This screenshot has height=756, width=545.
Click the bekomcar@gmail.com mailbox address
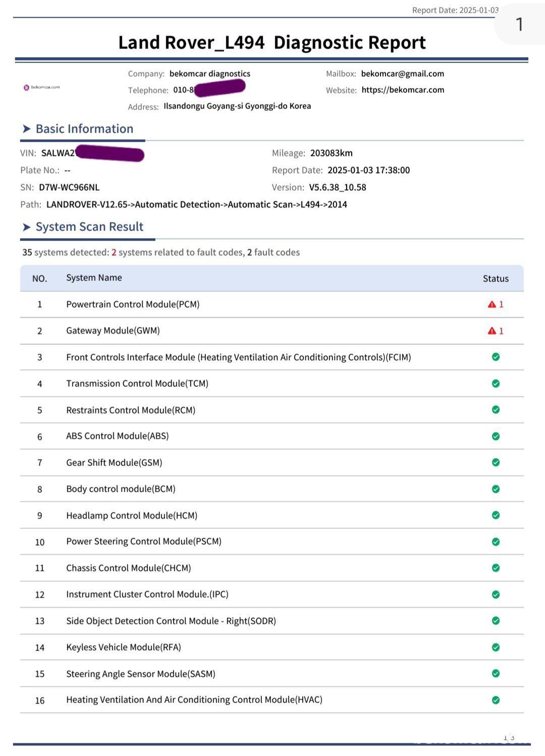click(403, 74)
